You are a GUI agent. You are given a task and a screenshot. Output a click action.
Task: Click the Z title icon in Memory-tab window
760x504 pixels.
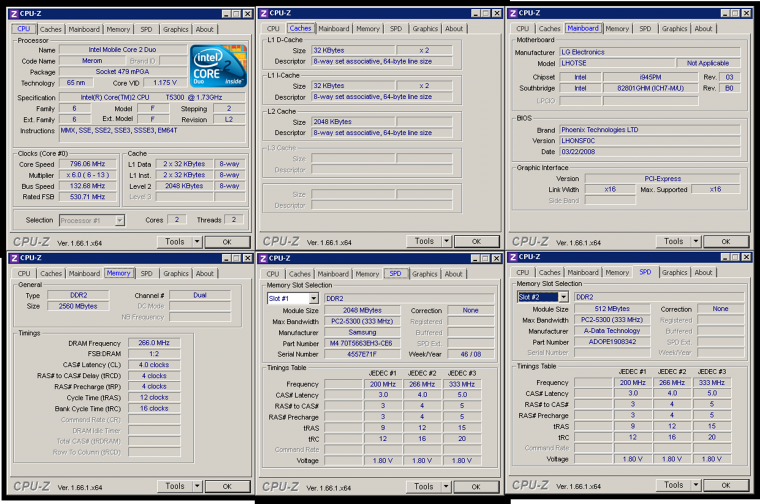pyautogui.click(x=14, y=258)
